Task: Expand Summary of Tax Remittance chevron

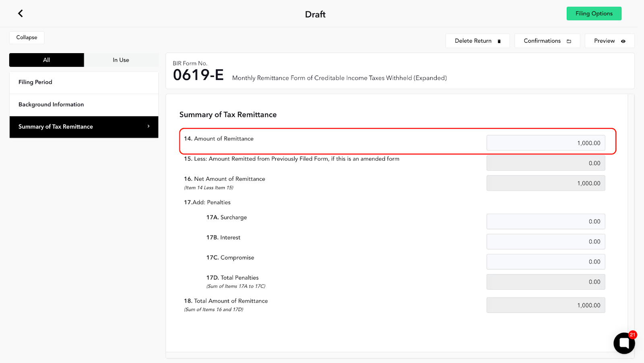Action: tap(149, 126)
